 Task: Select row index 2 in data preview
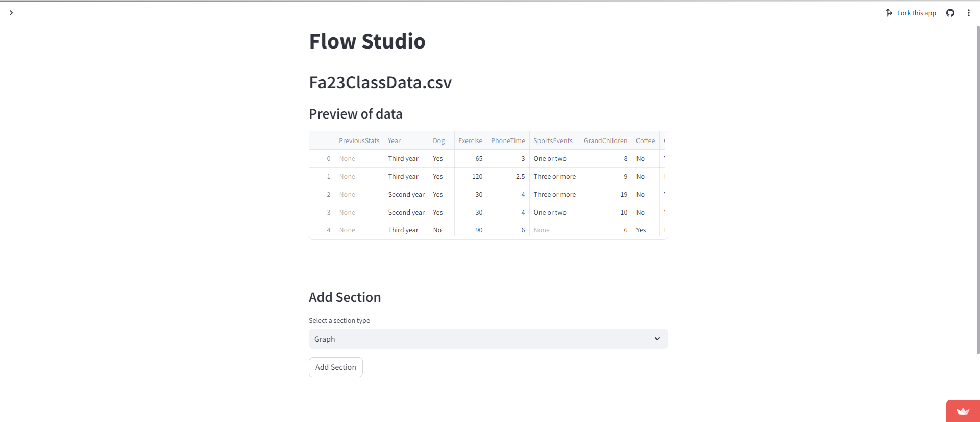(x=328, y=194)
